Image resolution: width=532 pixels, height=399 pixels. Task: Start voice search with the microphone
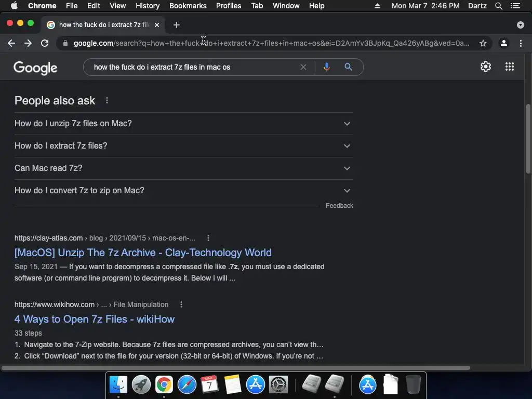pyautogui.click(x=327, y=67)
